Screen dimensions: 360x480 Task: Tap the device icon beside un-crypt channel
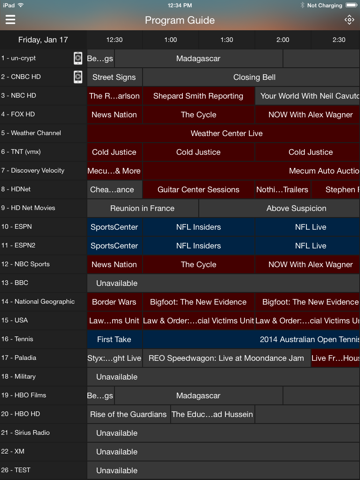point(78,58)
